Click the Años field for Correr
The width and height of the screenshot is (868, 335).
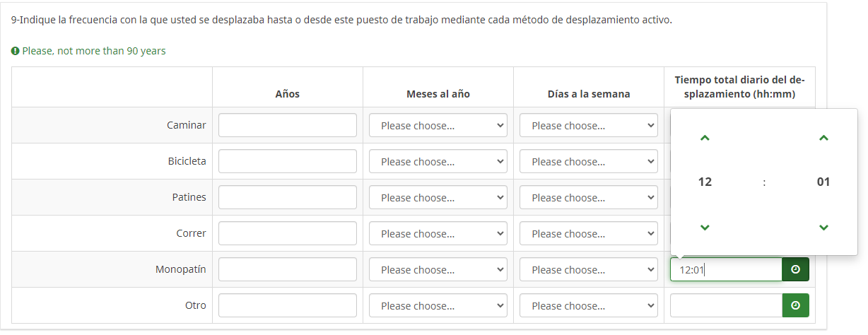[288, 234]
